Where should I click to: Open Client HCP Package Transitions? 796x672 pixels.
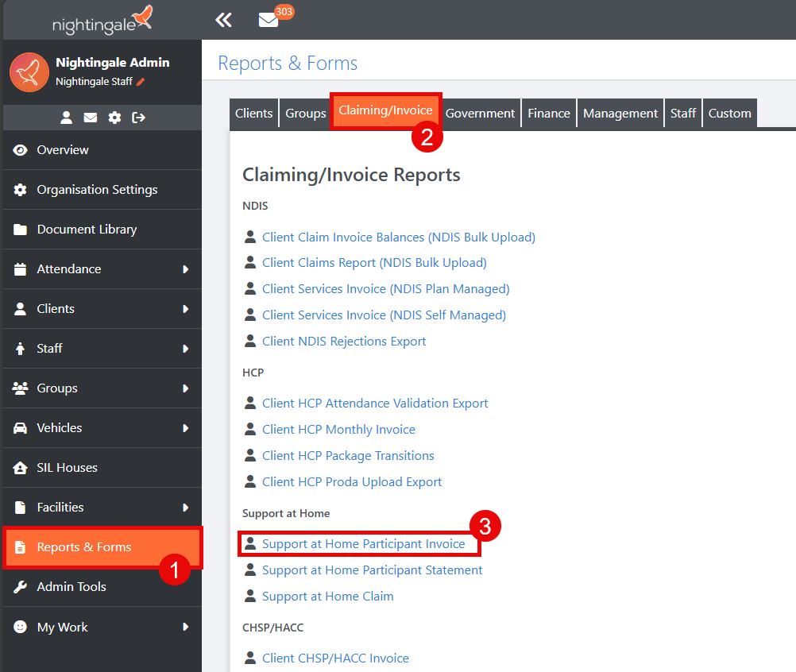point(348,456)
